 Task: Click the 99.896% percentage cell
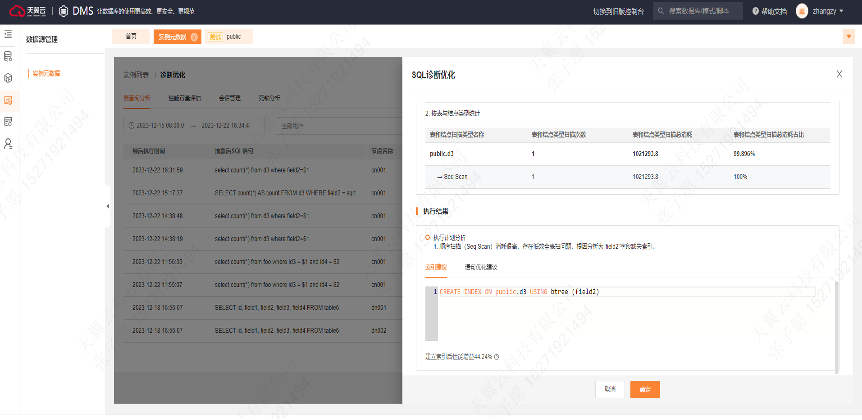click(744, 154)
